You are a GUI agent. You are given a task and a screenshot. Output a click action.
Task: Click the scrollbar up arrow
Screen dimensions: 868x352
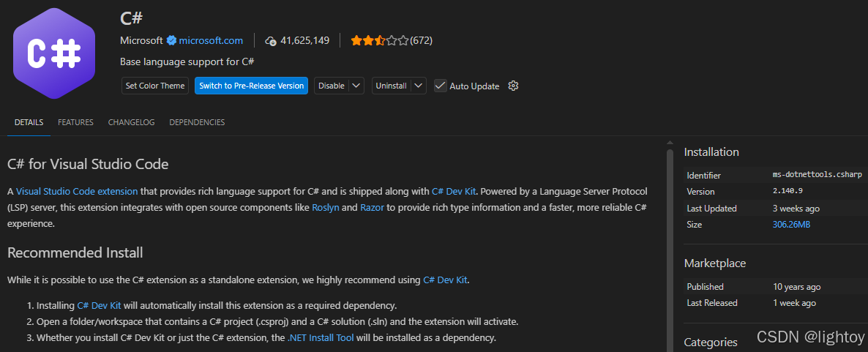pos(670,141)
